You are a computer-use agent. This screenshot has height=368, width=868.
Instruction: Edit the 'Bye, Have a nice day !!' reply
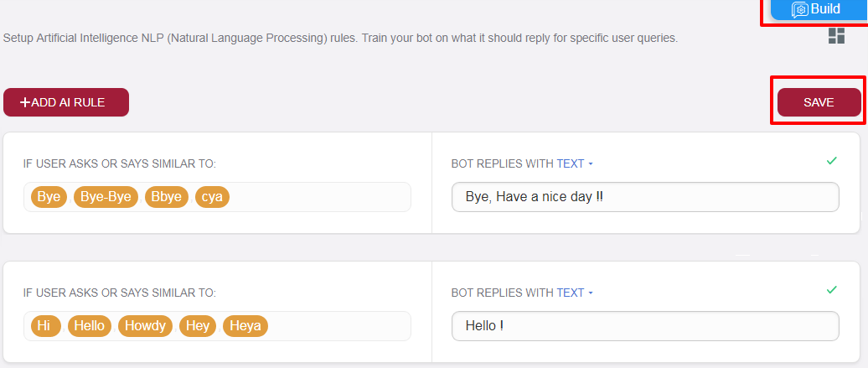[x=644, y=198]
